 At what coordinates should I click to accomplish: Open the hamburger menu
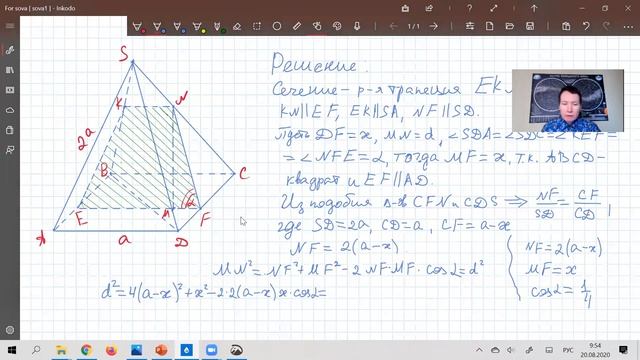10,26
